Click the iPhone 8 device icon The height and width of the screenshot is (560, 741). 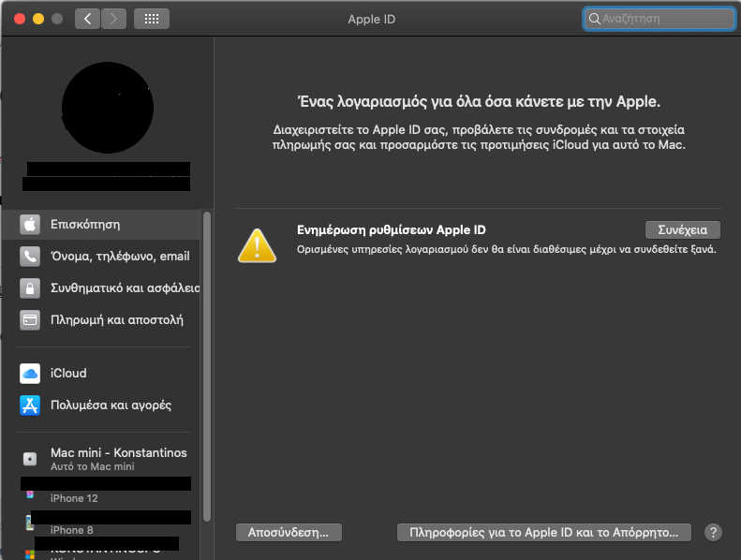29,523
